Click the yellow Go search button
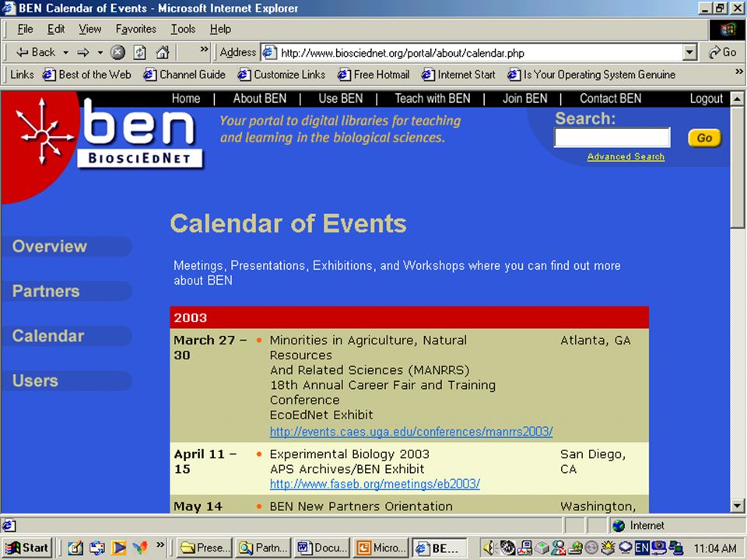 click(x=705, y=138)
